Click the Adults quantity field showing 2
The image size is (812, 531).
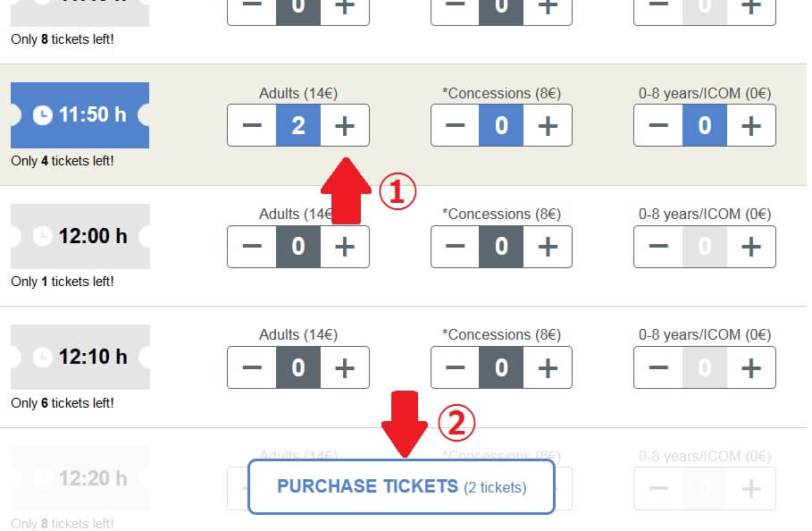tap(298, 126)
